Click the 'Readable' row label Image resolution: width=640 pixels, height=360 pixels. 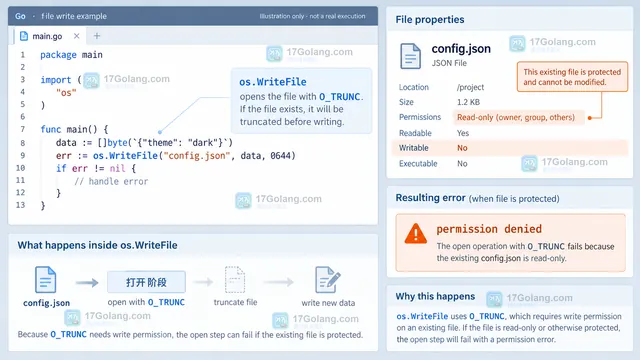[415, 133]
